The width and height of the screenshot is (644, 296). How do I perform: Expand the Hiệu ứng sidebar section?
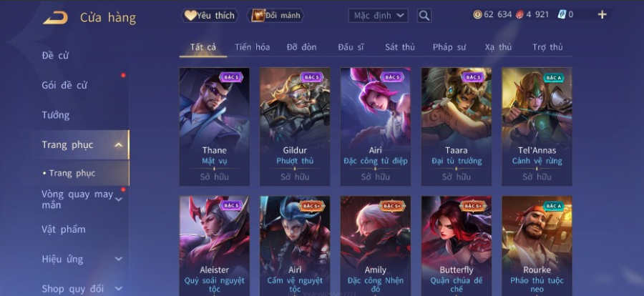pyautogui.click(x=119, y=259)
